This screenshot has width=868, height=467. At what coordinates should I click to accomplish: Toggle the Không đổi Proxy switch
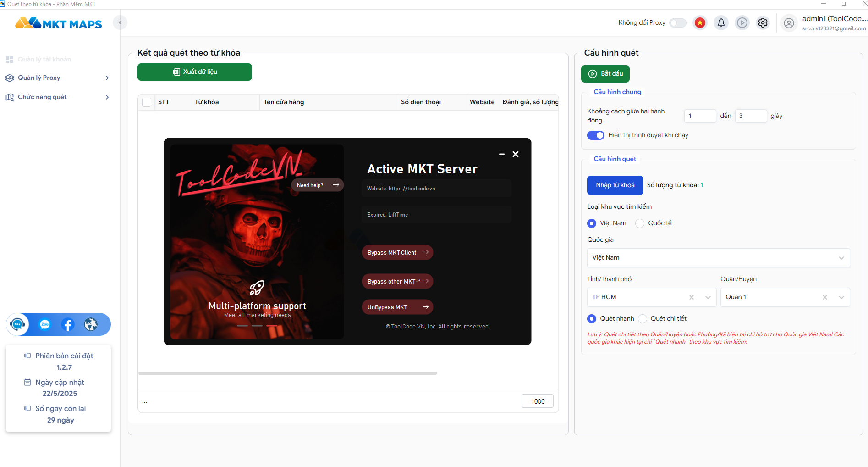678,23
